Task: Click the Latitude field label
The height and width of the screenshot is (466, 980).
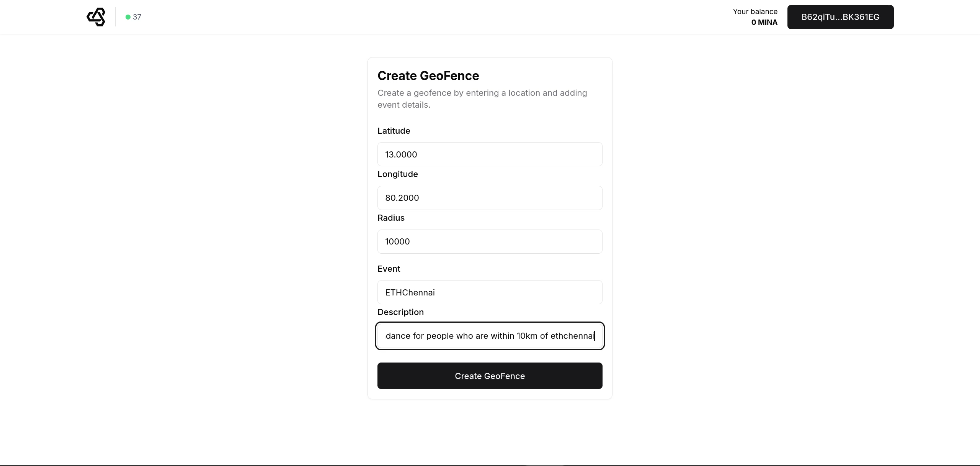Action: pos(394,131)
